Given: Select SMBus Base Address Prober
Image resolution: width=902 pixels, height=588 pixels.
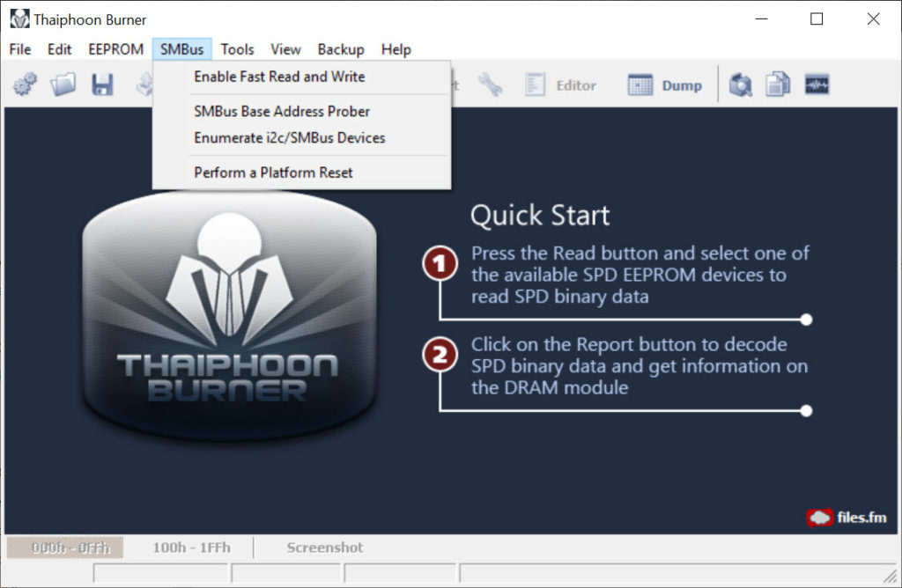Looking at the screenshot, I should (x=281, y=111).
